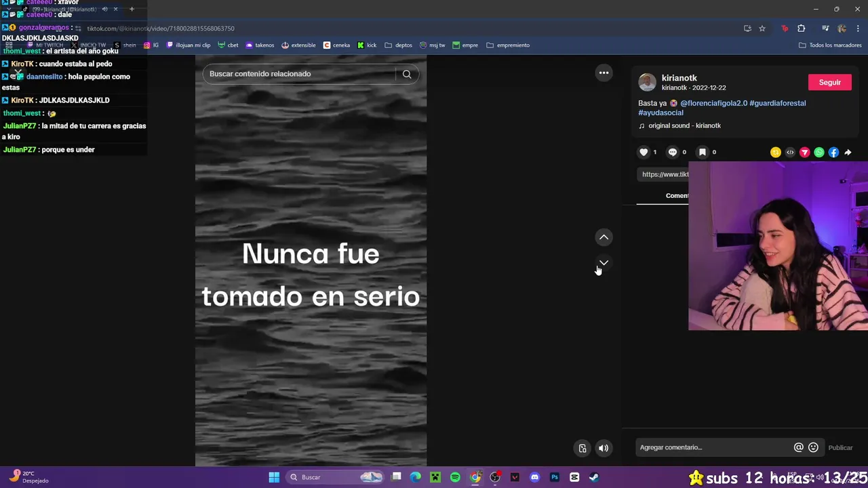Image resolution: width=868 pixels, height=488 pixels.
Task: Open the msj tw bookmark
Action: point(433,45)
